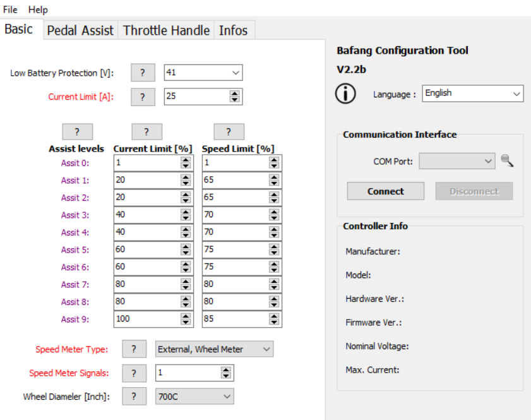Open help button for Current Limit [A]
Viewport: 531px width, 420px height.
[x=143, y=97]
